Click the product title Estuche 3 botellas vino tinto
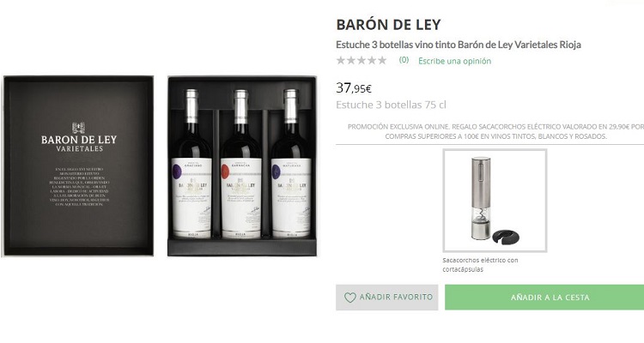The width and height of the screenshot is (644, 343). pos(459,45)
